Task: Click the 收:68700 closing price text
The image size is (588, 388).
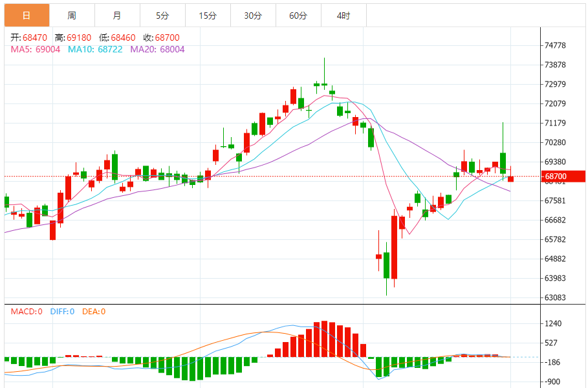Action: 161,38
